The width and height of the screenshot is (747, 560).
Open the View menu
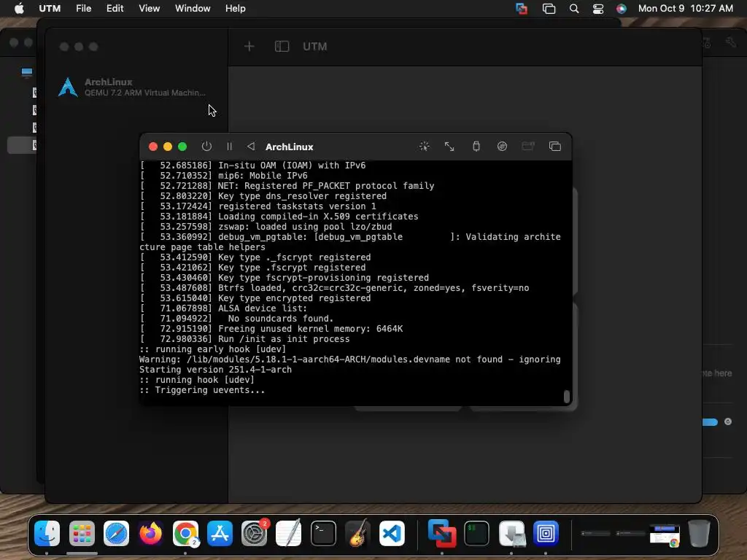coord(149,9)
